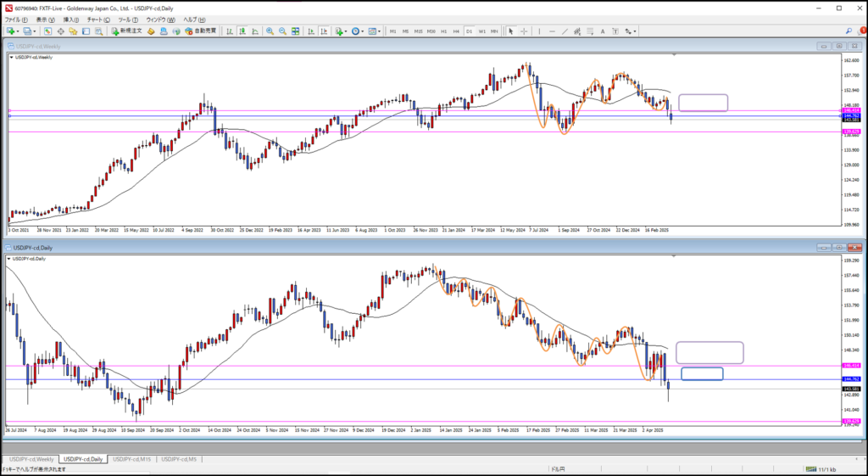Open the indicators list dropdown
The image size is (868, 476).
(341, 31)
